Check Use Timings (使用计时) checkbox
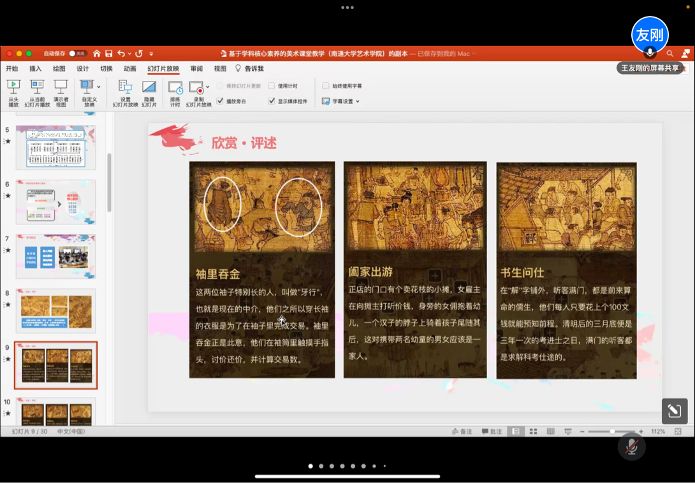Viewport: 695px width, 483px height. point(272,86)
